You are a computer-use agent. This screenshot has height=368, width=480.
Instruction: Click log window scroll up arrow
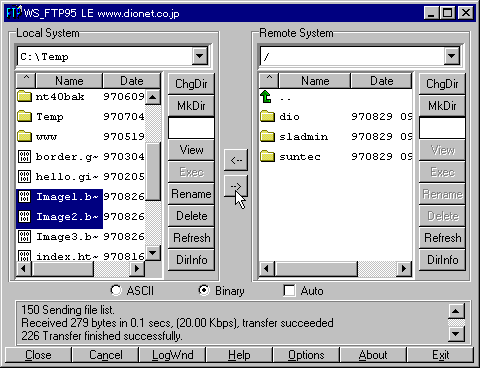tap(456, 311)
